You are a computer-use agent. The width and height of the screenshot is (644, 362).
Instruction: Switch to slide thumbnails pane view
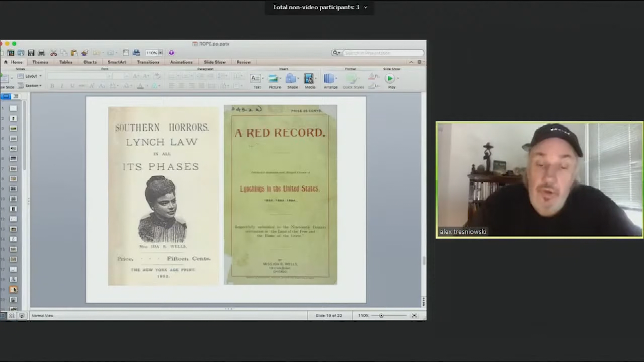(x=6, y=96)
